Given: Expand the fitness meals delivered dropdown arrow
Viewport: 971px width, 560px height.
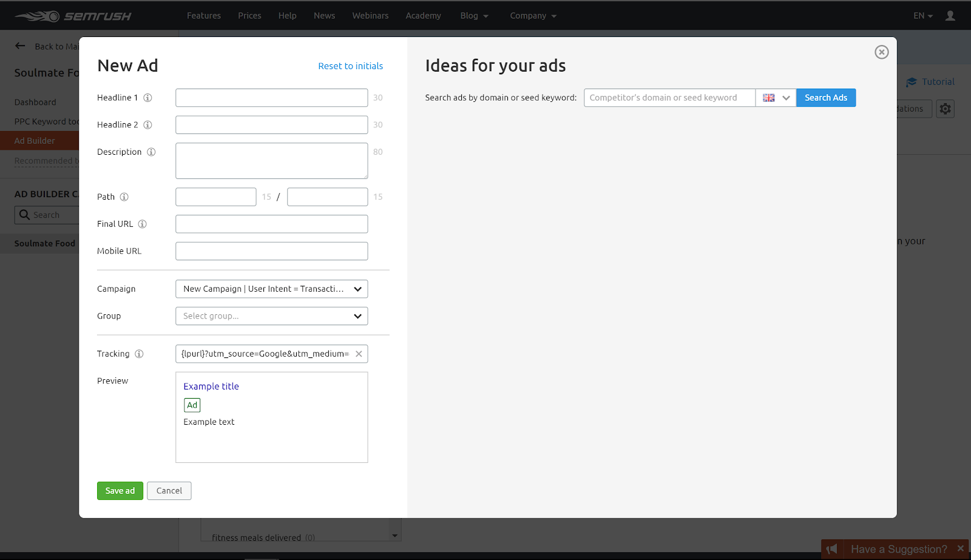Looking at the screenshot, I should (395, 536).
